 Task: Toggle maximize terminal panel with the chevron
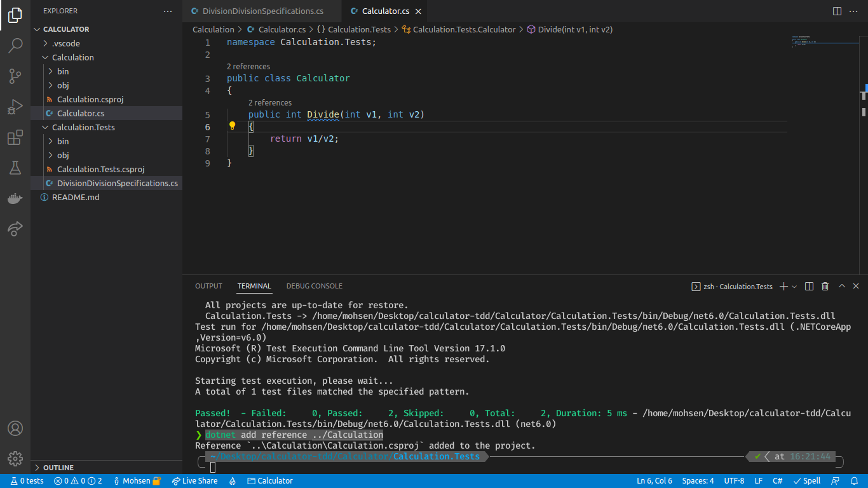pyautogui.click(x=841, y=287)
